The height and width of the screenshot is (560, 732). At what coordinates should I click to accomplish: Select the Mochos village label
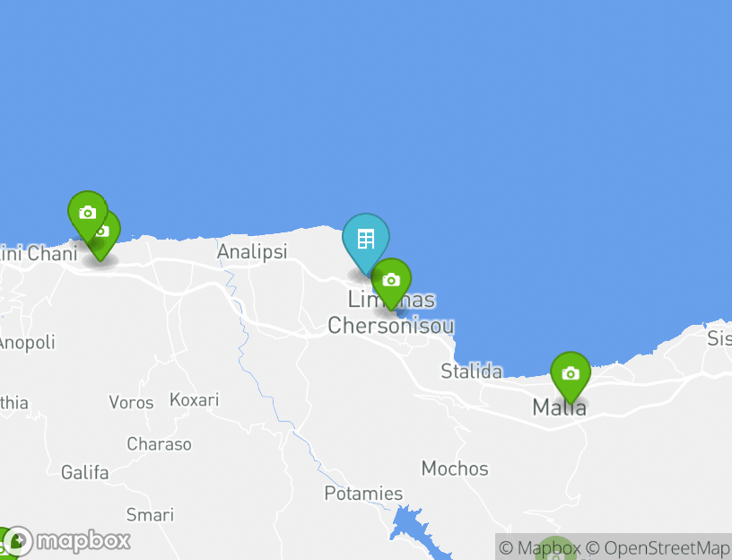(455, 468)
